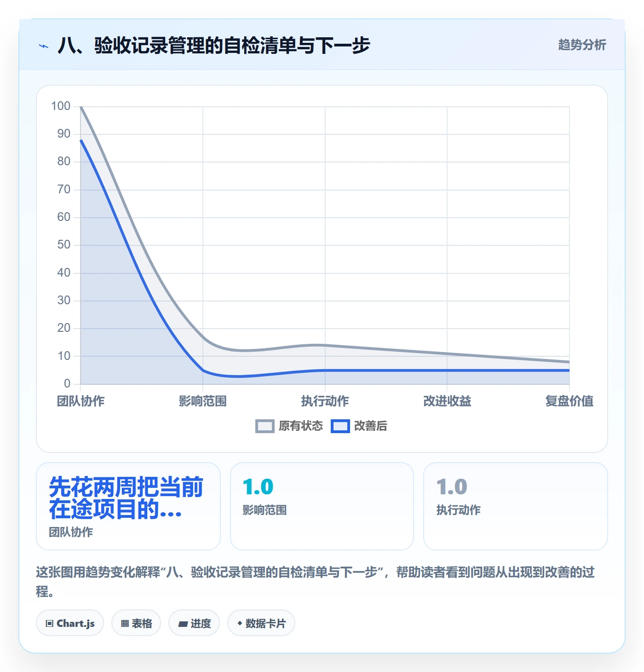Toggle the 改善后 legend swatch
Screen dimensions: 644x672
coord(340,426)
